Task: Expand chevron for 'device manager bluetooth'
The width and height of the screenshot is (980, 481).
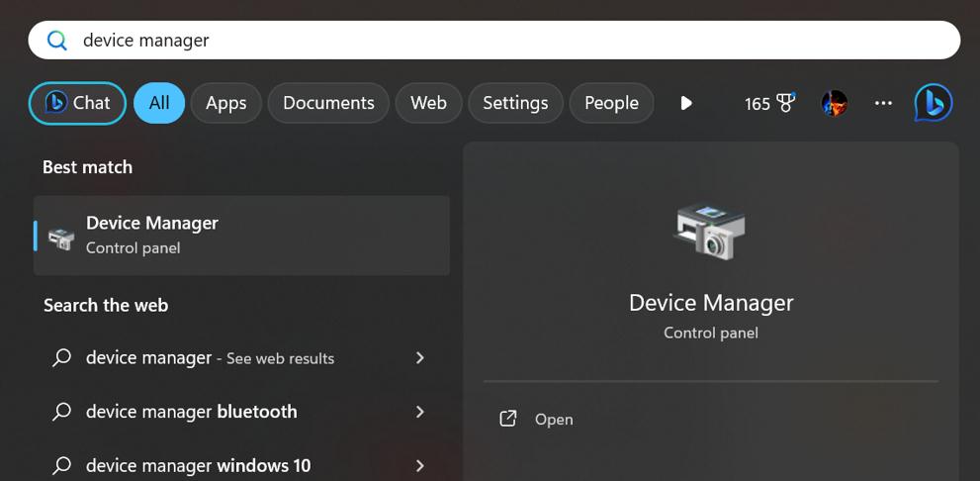Action: coord(420,412)
